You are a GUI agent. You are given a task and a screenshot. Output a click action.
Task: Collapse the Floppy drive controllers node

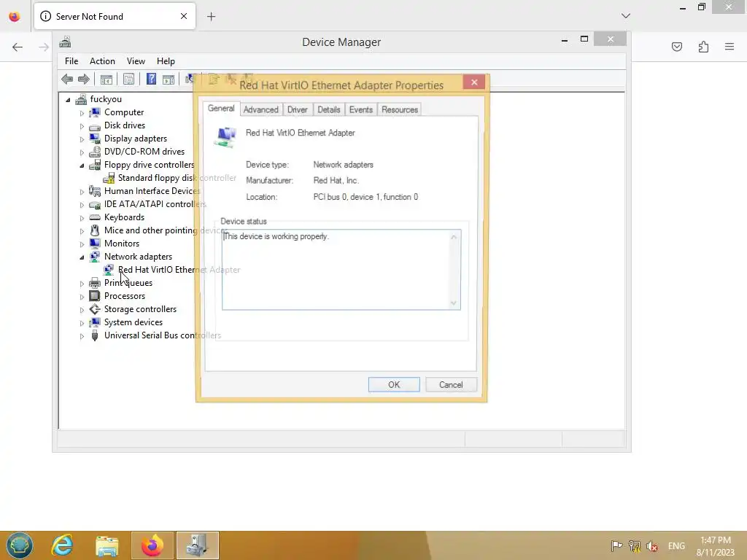[82, 166]
